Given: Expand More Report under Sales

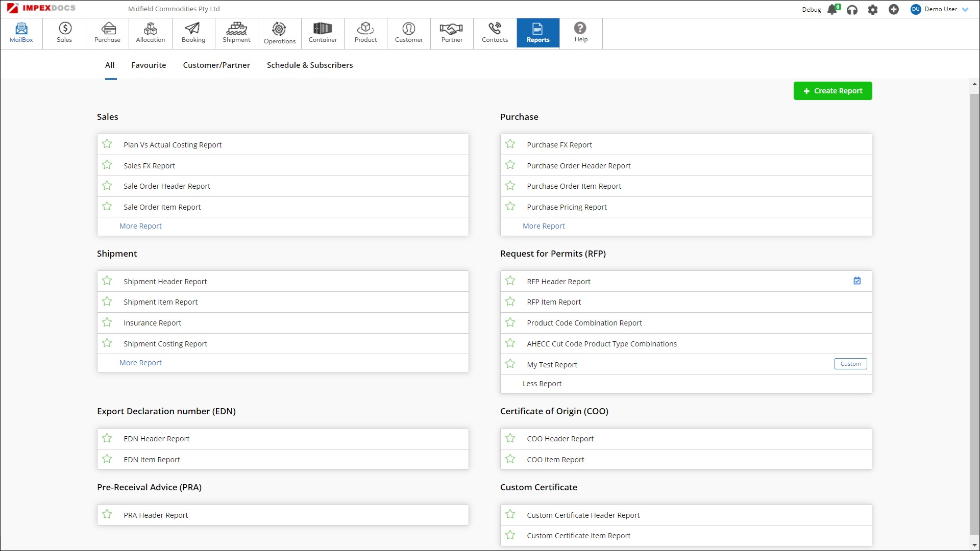Looking at the screenshot, I should coord(140,226).
